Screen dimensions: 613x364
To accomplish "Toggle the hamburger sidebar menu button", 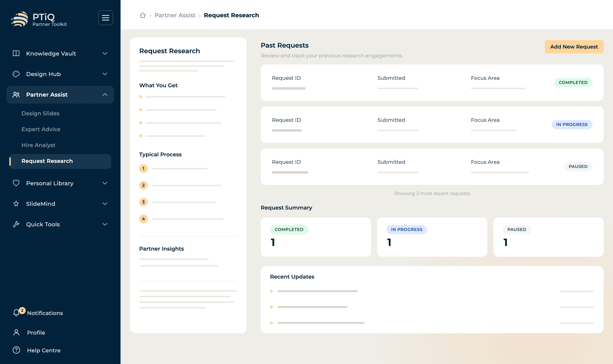I will tap(106, 18).
